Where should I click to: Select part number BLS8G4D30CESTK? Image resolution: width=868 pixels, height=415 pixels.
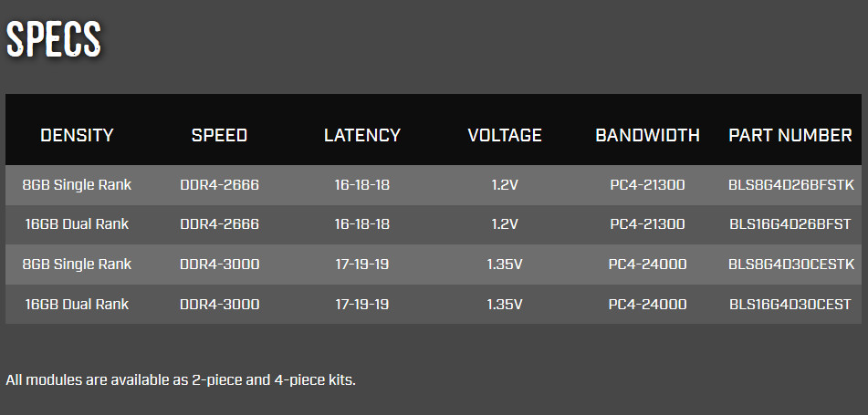point(790,265)
